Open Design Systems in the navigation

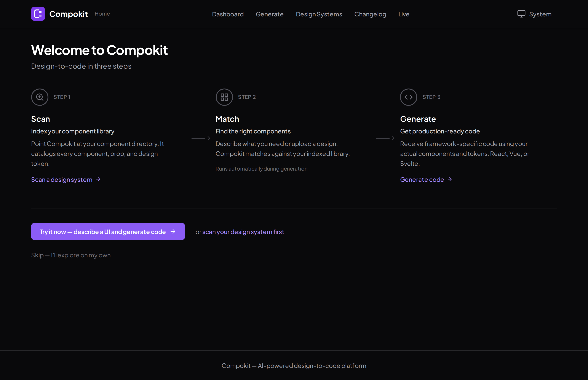coord(319,14)
